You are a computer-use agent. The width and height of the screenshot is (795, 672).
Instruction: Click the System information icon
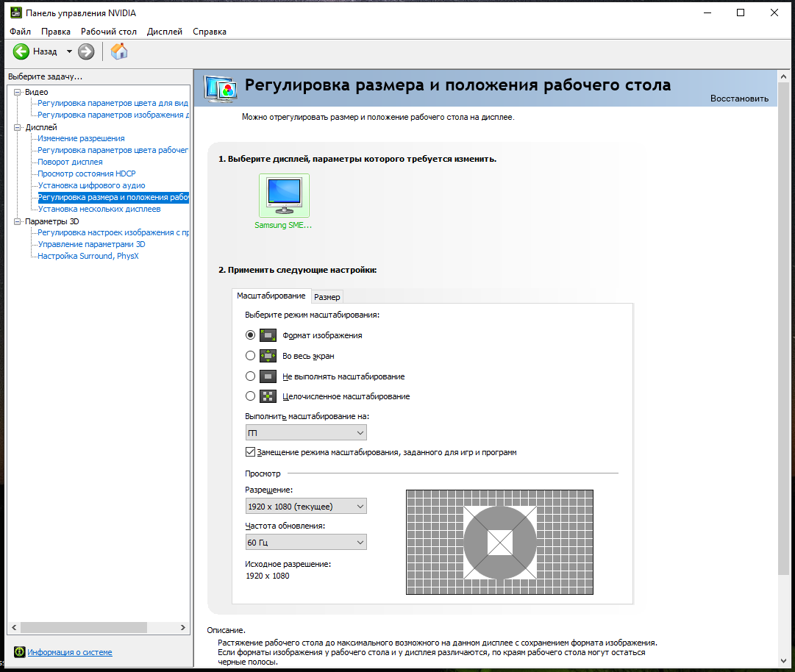pos(20,651)
